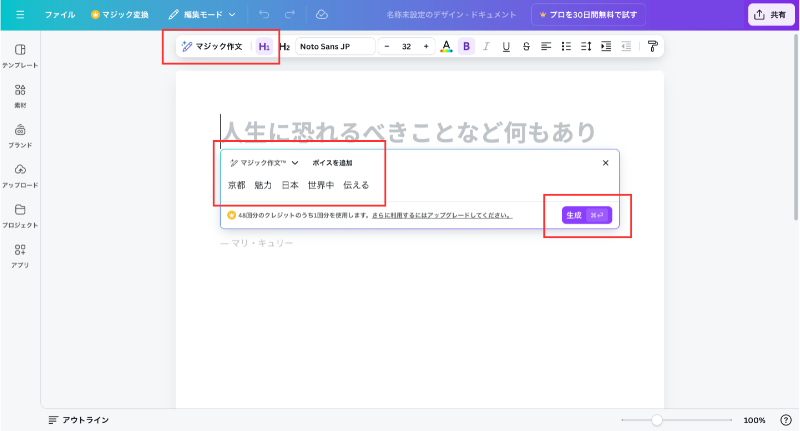The width and height of the screenshot is (800, 431).
Task: Open the アップロード sidebar panel
Action: tap(20, 176)
